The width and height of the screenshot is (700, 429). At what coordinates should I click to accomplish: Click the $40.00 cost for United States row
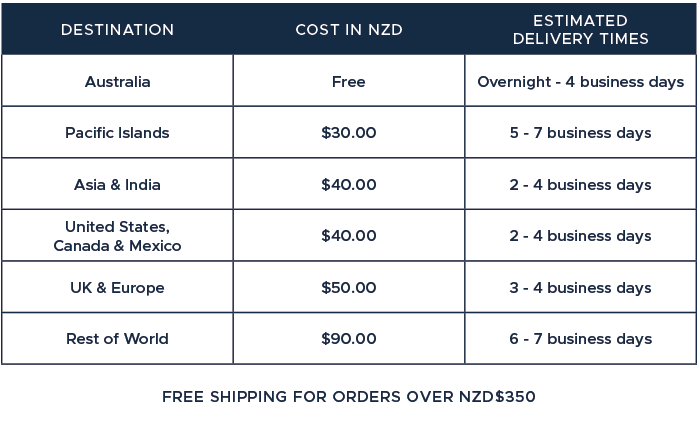[x=349, y=236]
